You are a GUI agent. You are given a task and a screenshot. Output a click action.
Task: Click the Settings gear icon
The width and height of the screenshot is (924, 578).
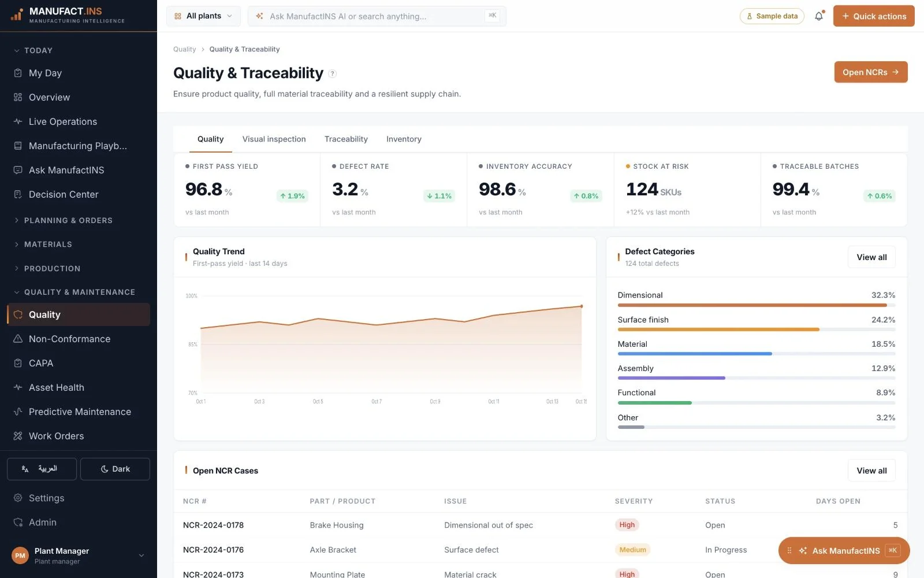coord(18,498)
